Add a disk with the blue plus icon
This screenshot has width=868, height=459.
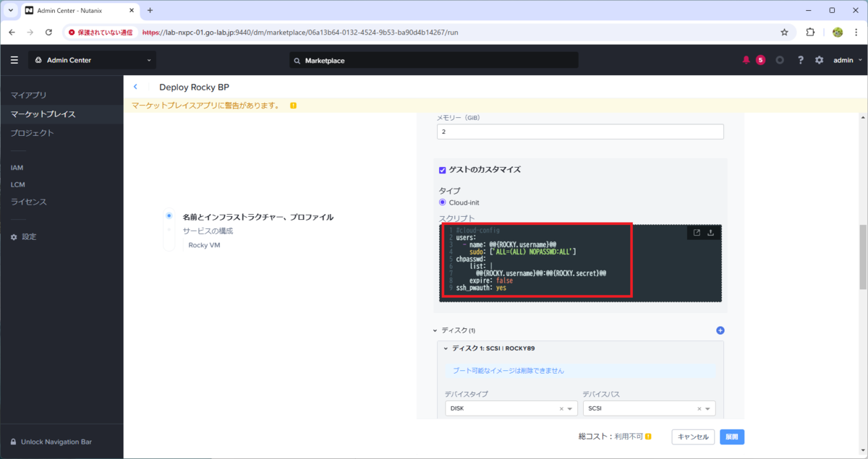(720, 330)
